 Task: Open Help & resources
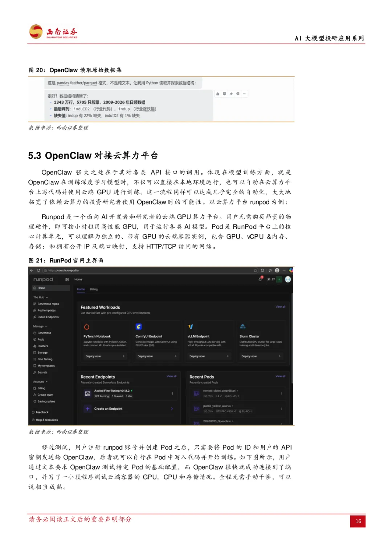(x=45, y=420)
